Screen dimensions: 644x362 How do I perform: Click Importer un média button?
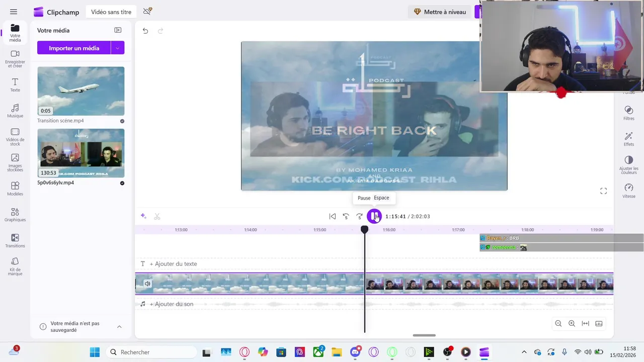[x=74, y=48]
